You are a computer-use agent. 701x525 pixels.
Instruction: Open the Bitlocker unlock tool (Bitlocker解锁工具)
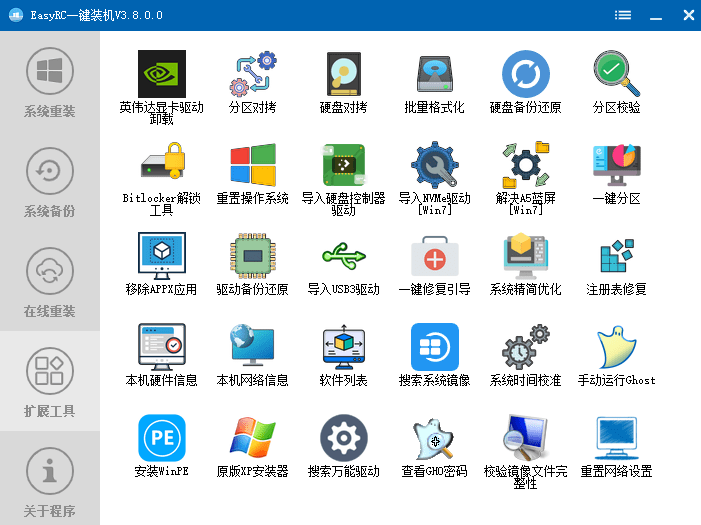(x=161, y=167)
